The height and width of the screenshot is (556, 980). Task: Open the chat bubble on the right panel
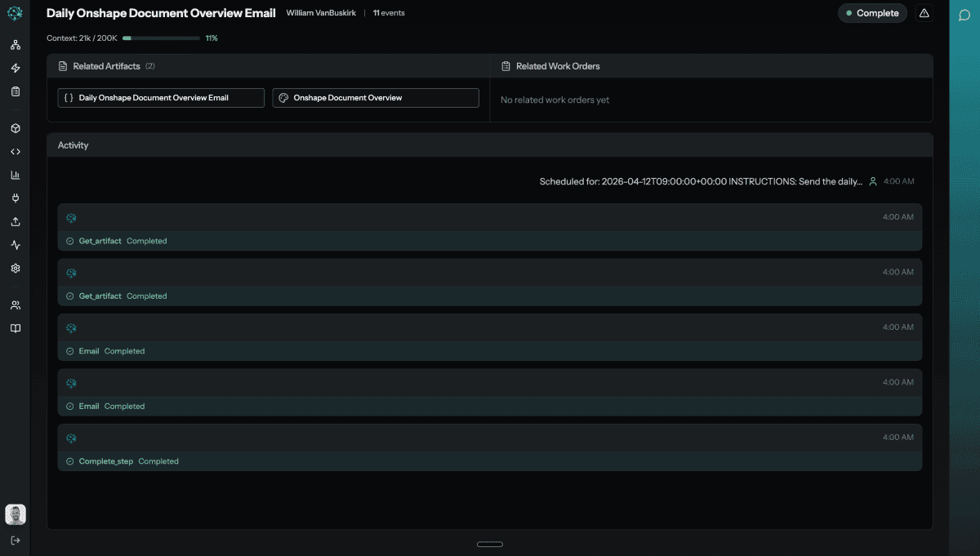[965, 16]
